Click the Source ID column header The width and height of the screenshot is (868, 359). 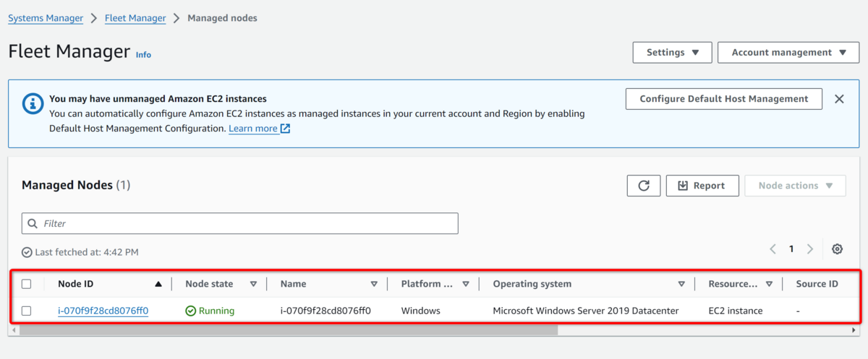pyautogui.click(x=817, y=284)
